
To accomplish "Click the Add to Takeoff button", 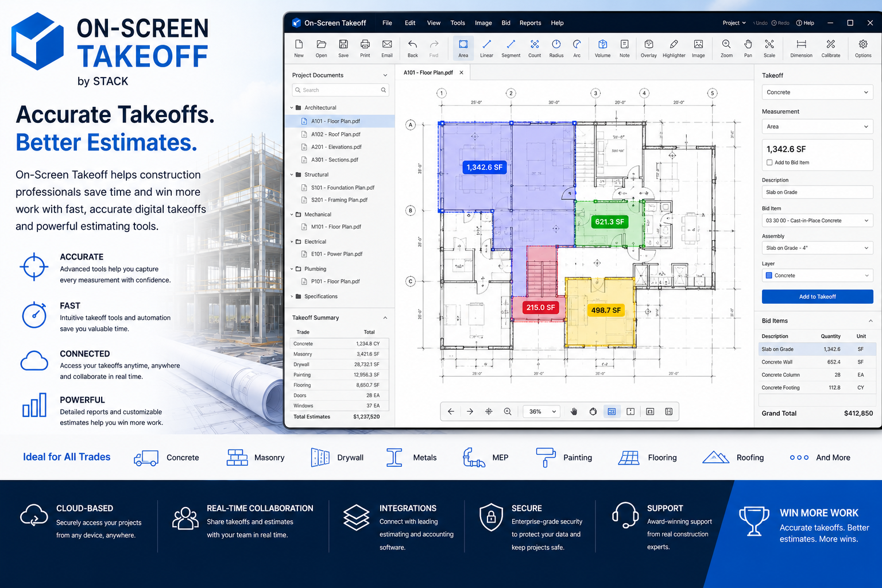I will pyautogui.click(x=817, y=296).
